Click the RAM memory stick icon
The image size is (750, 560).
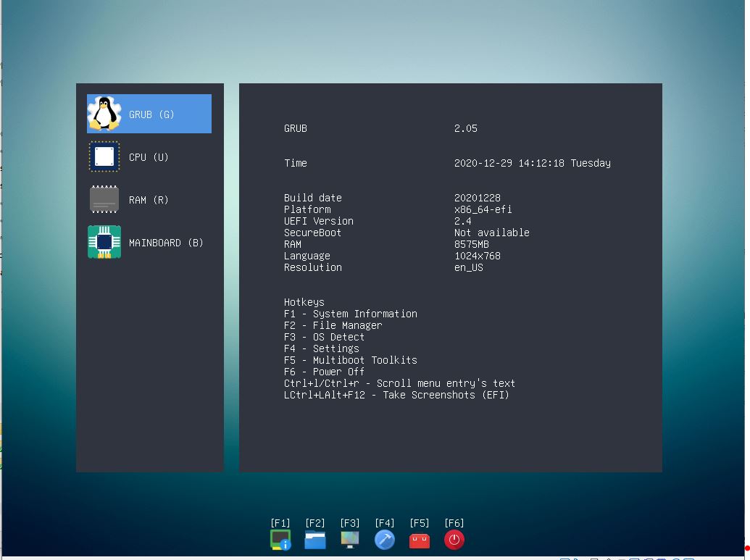(104, 199)
